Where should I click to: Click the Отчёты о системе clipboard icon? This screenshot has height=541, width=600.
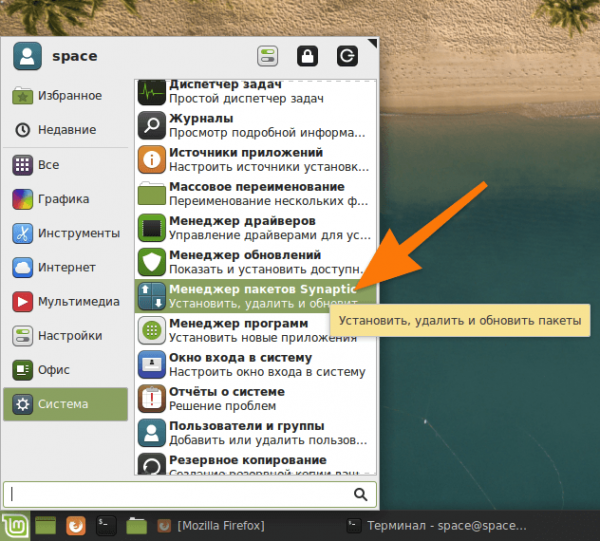(x=152, y=399)
